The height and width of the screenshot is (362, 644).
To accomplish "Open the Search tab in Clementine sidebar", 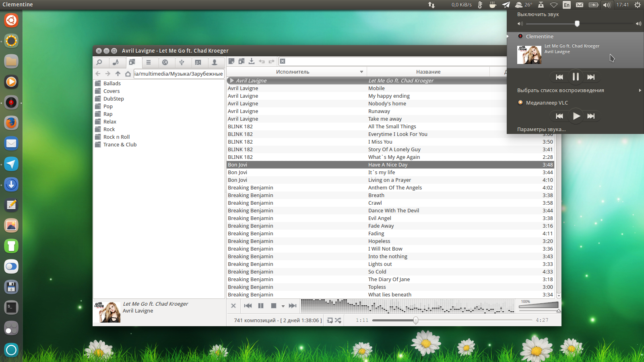I will [99, 62].
